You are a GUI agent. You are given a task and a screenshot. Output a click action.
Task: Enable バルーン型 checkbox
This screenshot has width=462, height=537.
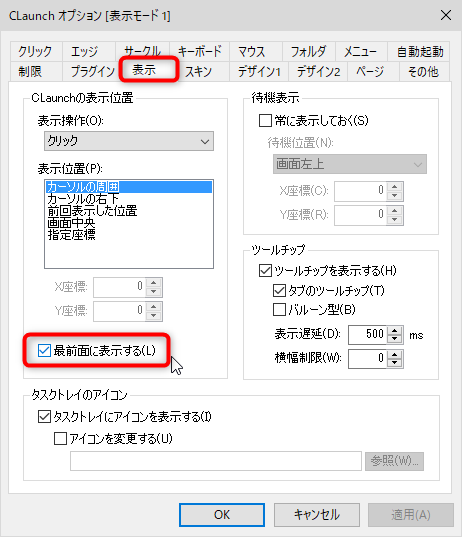[279, 310]
